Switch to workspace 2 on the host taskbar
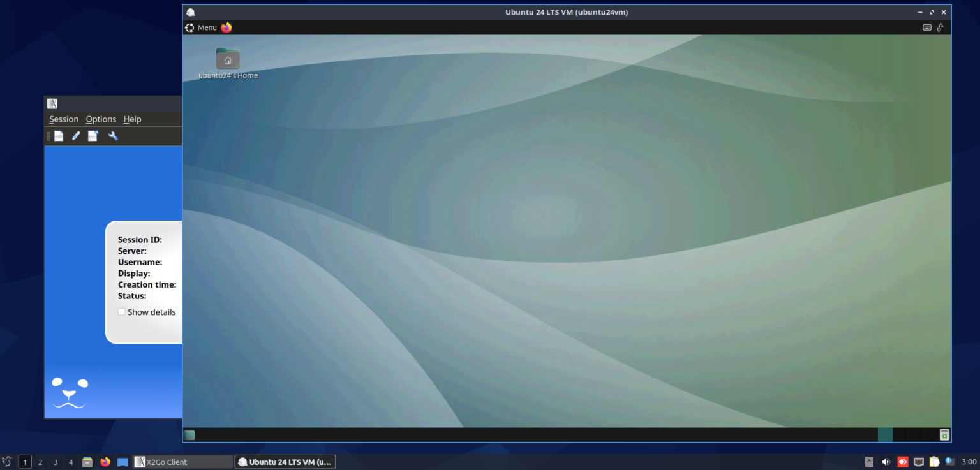This screenshot has width=980, height=470. [x=40, y=461]
